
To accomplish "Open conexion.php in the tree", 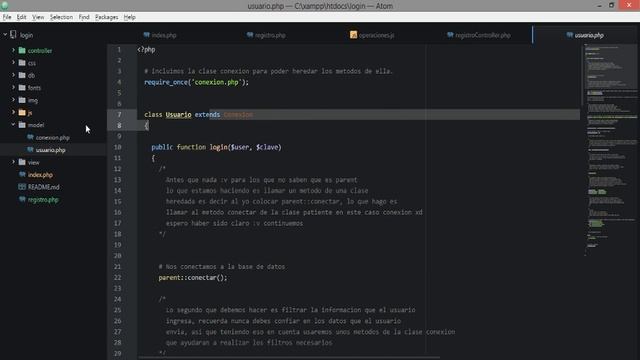I will (52, 138).
